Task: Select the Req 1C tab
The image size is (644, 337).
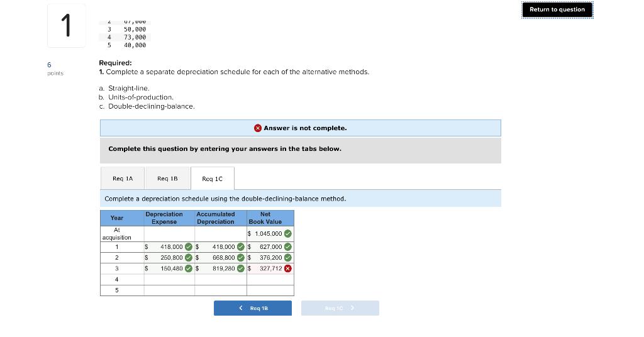Action: tap(213, 179)
